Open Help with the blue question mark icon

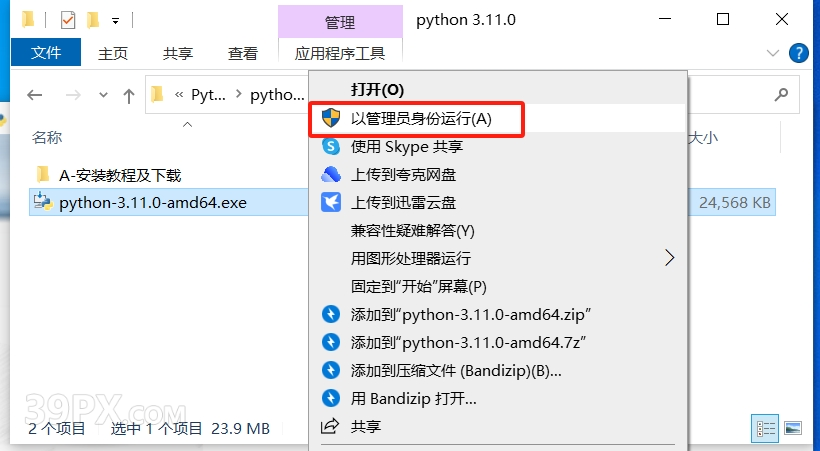799,53
